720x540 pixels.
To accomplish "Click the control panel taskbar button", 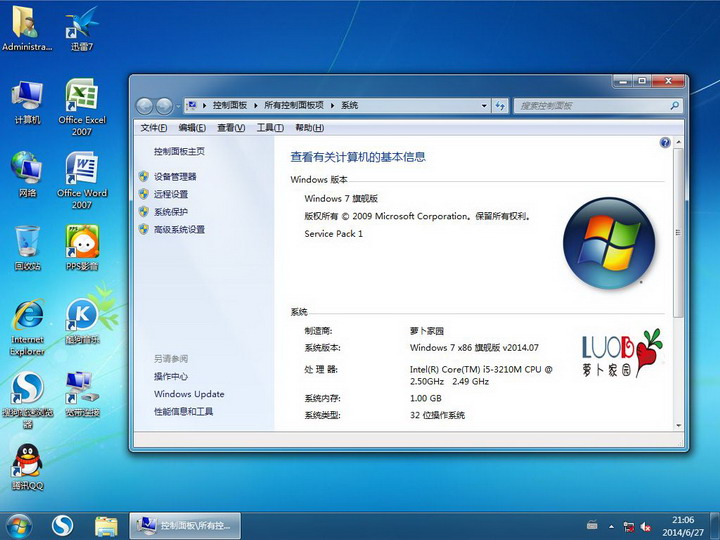I will tap(185, 526).
